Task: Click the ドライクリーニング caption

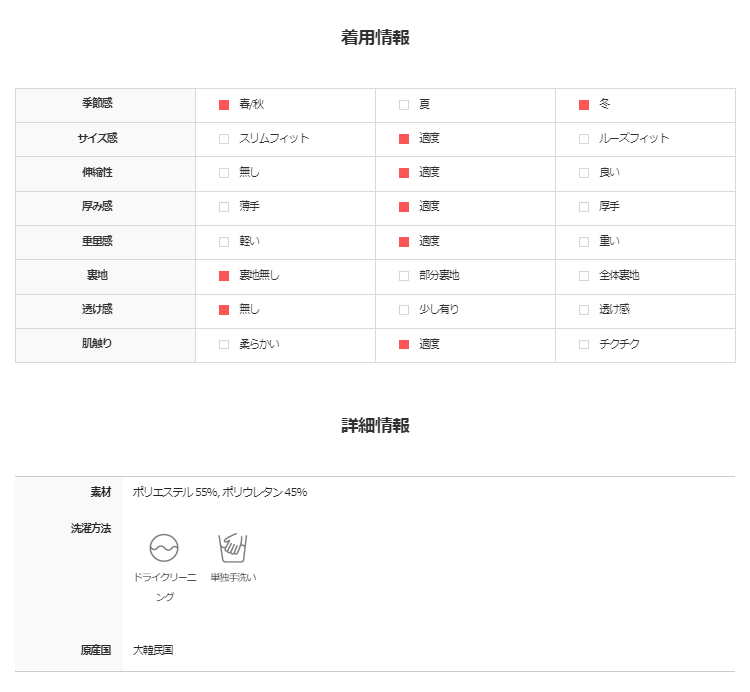Action: click(x=165, y=587)
